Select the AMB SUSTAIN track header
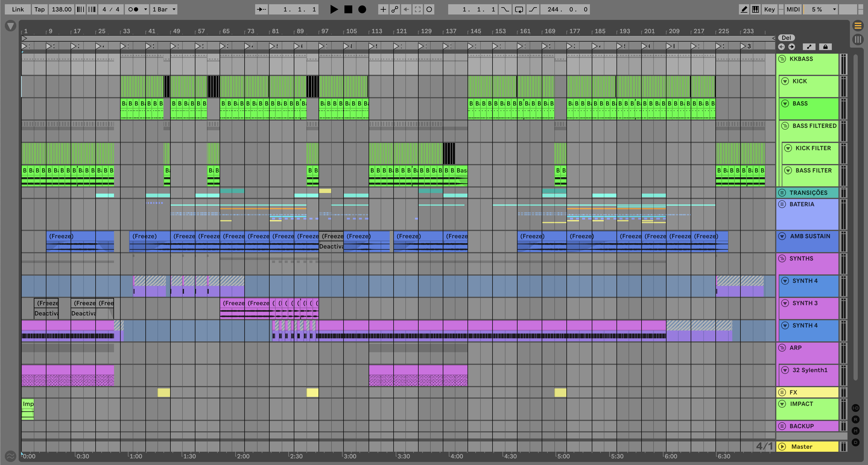This screenshot has width=868, height=465. (x=807, y=241)
